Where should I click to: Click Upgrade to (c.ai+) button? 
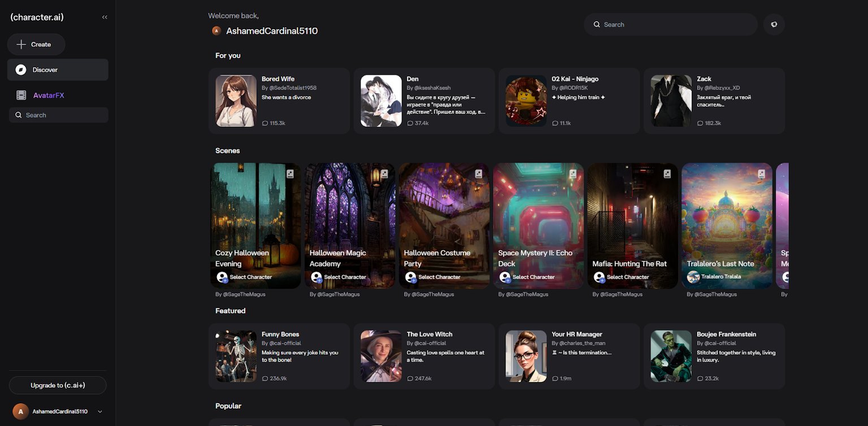[58, 385]
